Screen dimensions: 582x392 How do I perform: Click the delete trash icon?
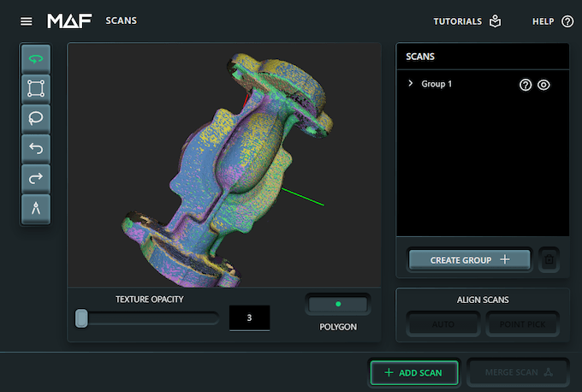pos(549,260)
